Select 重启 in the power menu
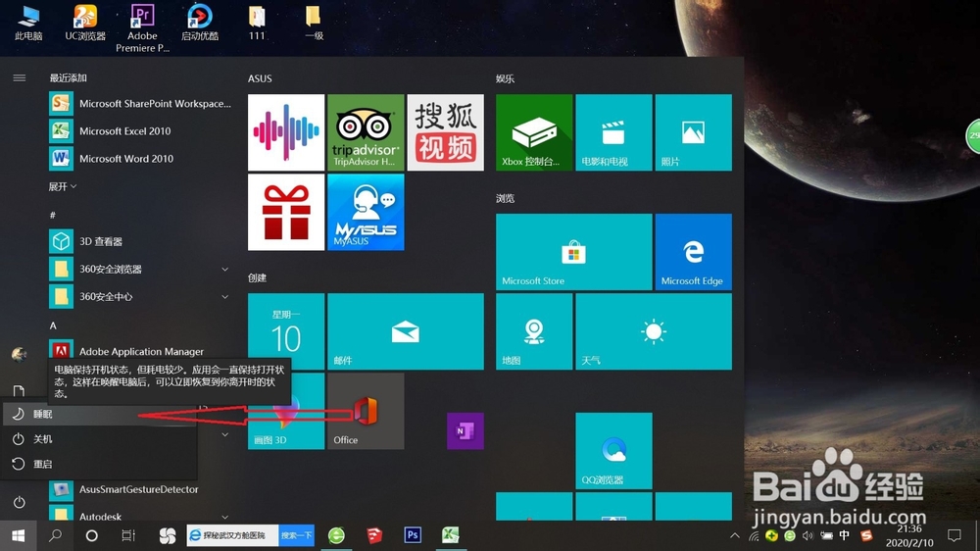Viewport: 980px width, 551px height. tap(100, 464)
